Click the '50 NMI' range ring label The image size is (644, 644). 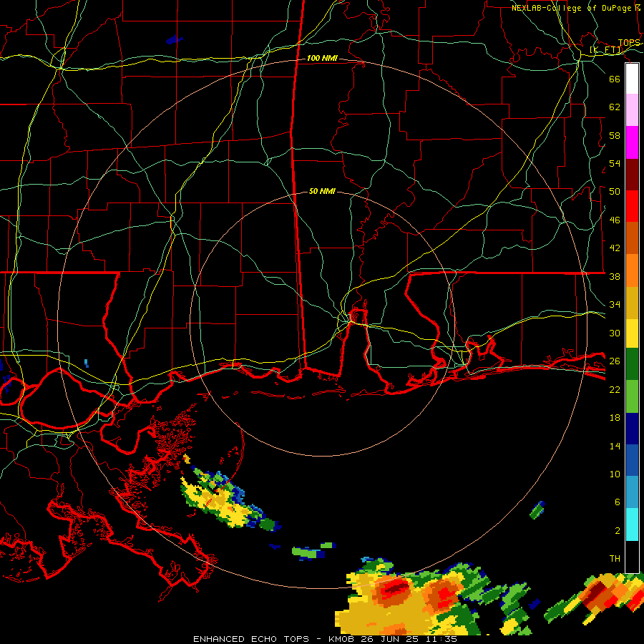322,191
